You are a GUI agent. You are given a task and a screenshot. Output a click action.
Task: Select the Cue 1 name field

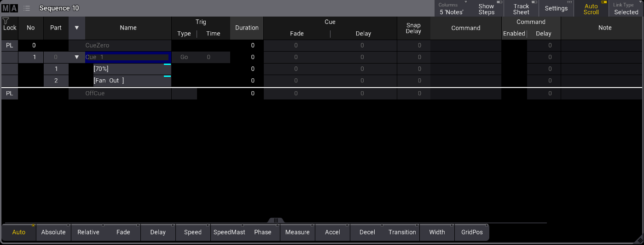[128, 57]
